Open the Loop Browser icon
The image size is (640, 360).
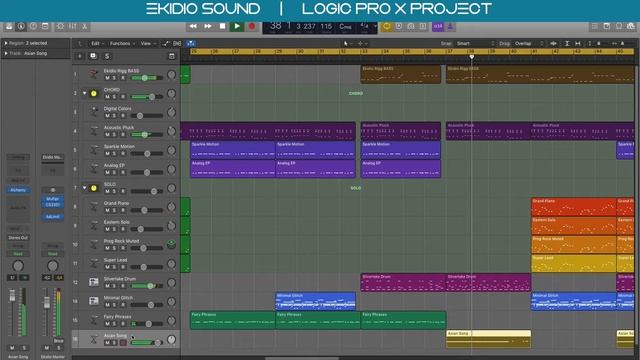(619, 27)
